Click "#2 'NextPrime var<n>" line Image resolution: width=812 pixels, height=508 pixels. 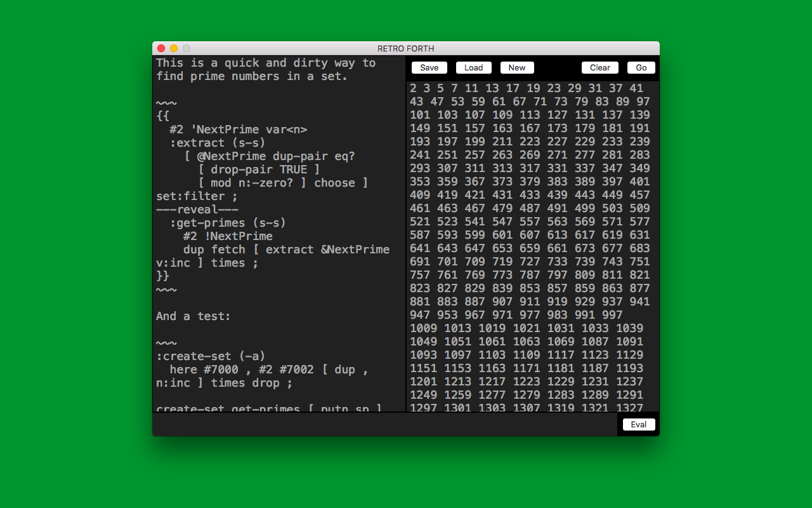pyautogui.click(x=239, y=130)
